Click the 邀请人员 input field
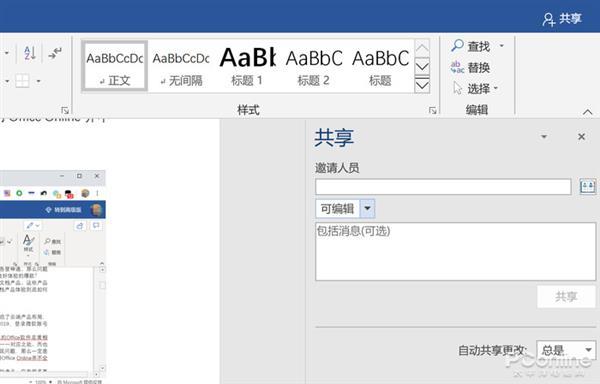The width and height of the screenshot is (600, 384). point(443,187)
